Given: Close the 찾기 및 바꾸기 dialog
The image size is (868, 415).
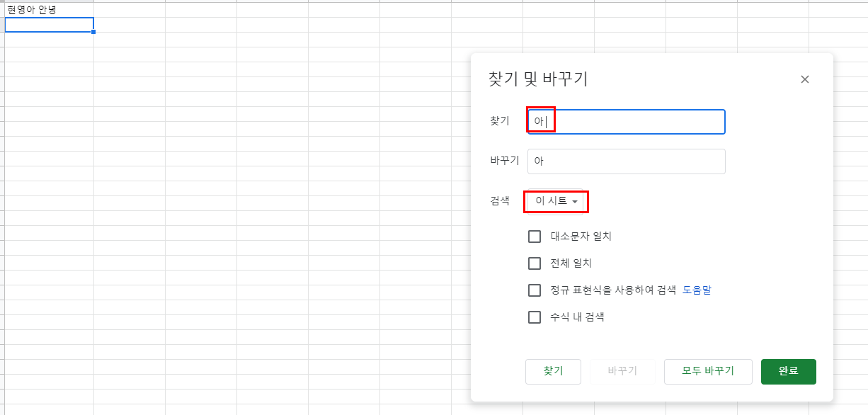Looking at the screenshot, I should 804,79.
